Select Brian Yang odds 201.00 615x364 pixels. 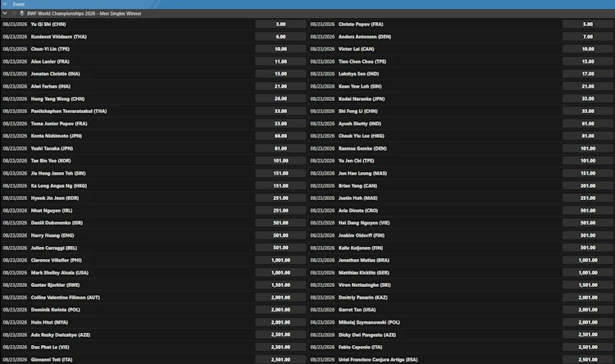point(588,185)
